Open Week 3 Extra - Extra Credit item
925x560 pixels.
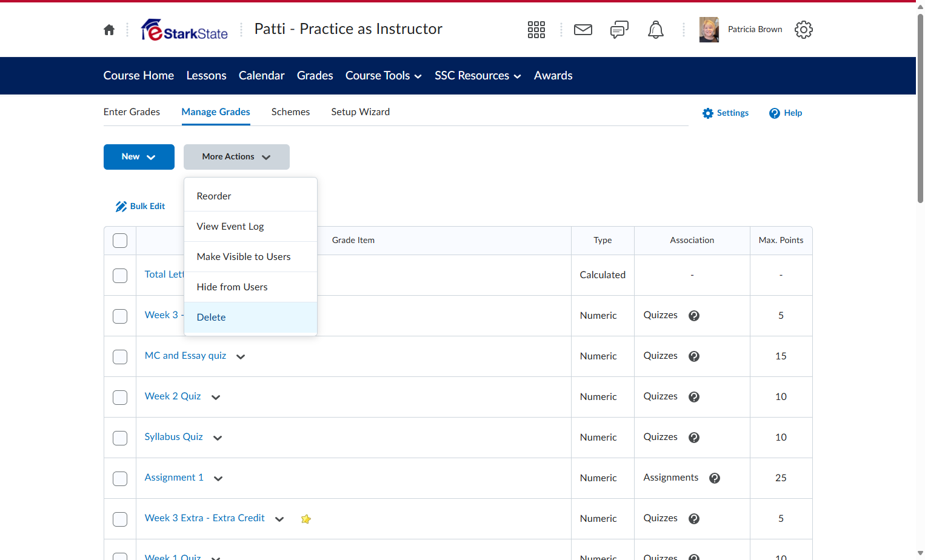click(205, 518)
